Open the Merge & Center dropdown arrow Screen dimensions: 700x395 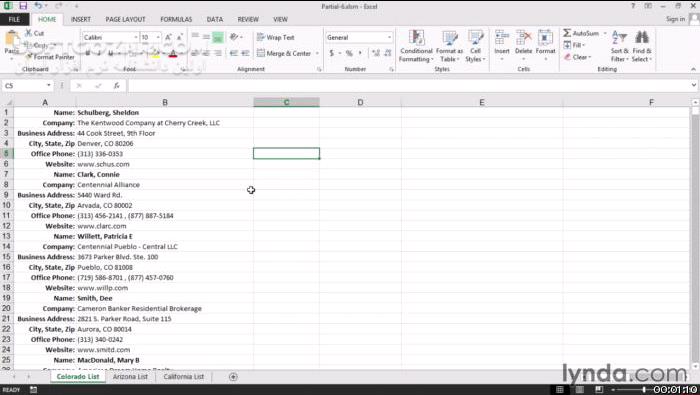pos(317,53)
